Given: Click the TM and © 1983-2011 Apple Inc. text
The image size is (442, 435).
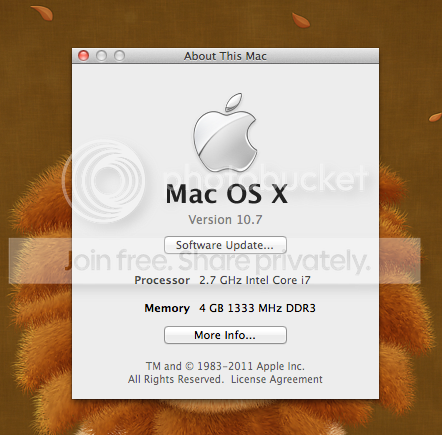Looking at the screenshot, I should coord(225,366).
